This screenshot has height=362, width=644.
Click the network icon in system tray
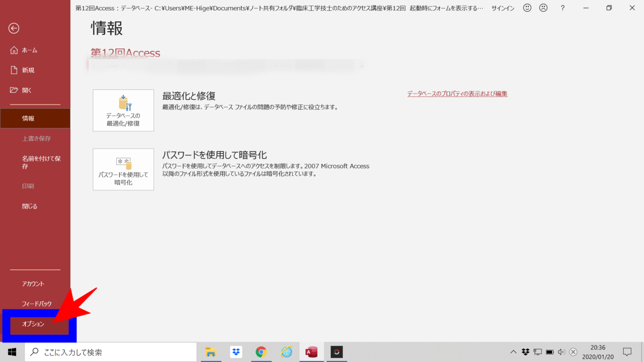[538, 352]
